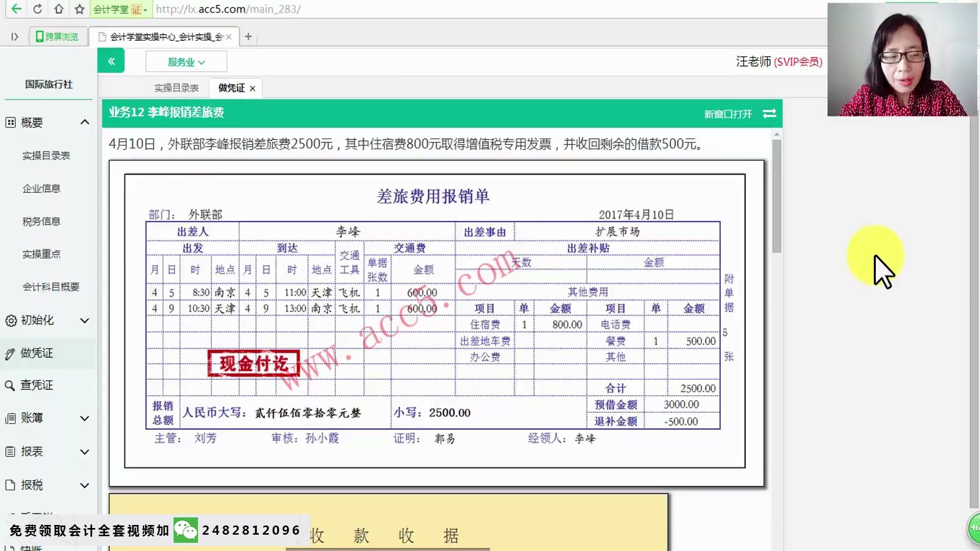
Task: Reload the page with the refresh icon
Action: tap(37, 9)
